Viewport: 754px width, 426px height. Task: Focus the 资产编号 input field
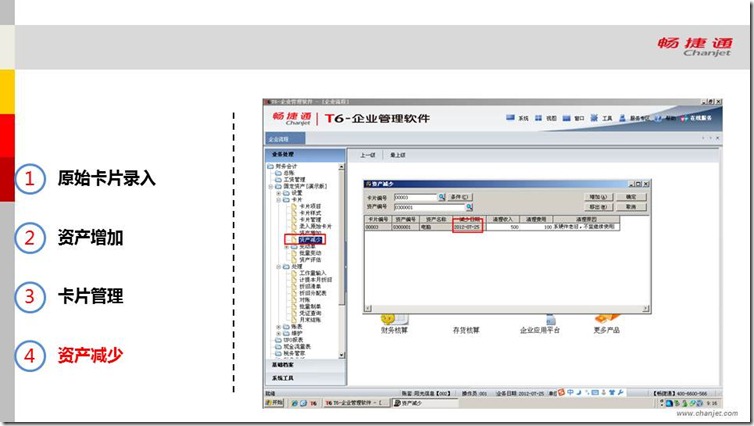coord(429,207)
